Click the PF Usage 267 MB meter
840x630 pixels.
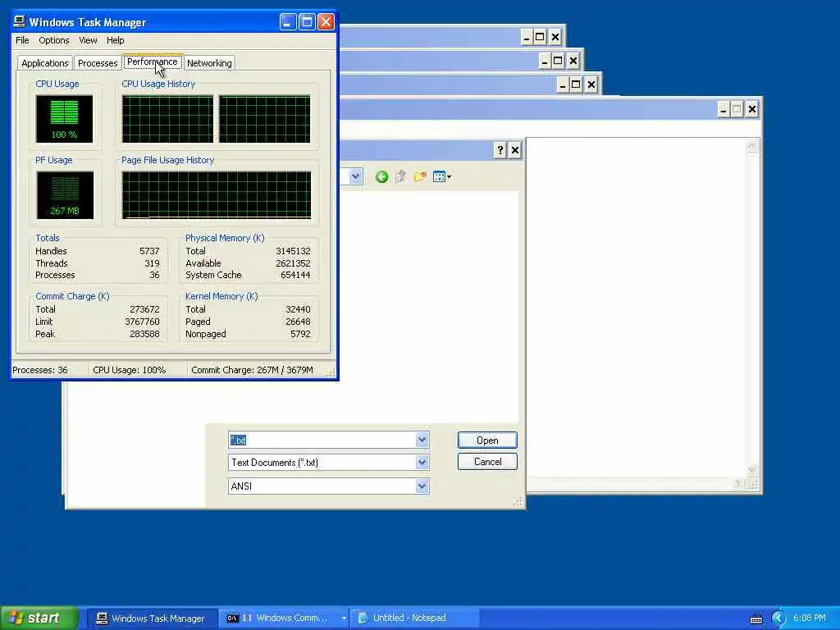point(65,195)
